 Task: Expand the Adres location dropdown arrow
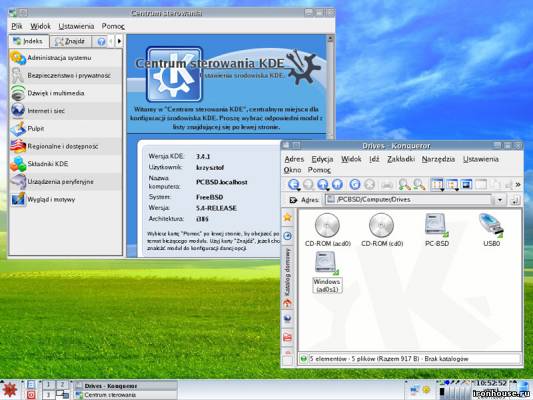(x=500, y=200)
